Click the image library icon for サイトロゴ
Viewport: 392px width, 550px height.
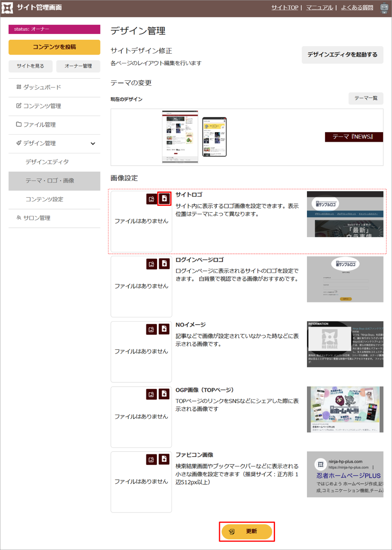tap(152, 199)
